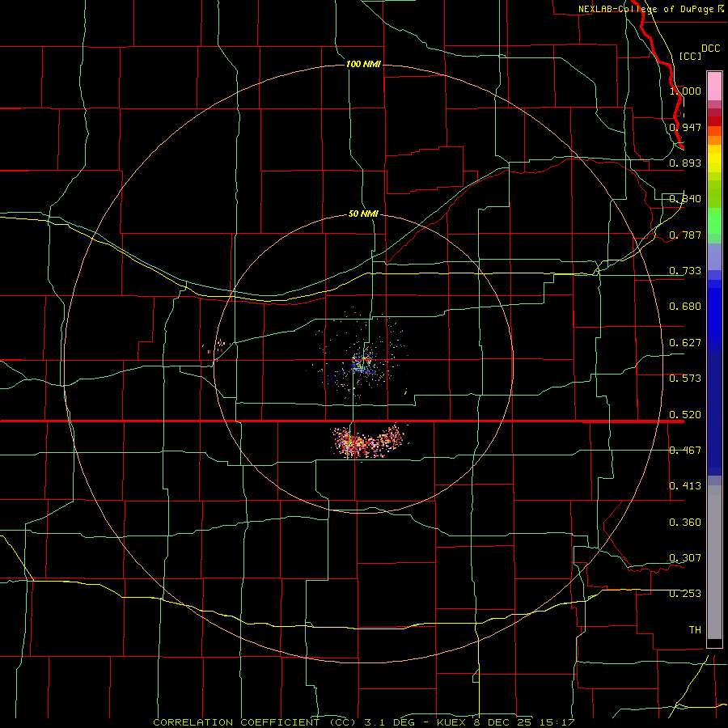Click the "DCC" label above the color scale
Screen dimensions: 728x728
click(x=710, y=49)
